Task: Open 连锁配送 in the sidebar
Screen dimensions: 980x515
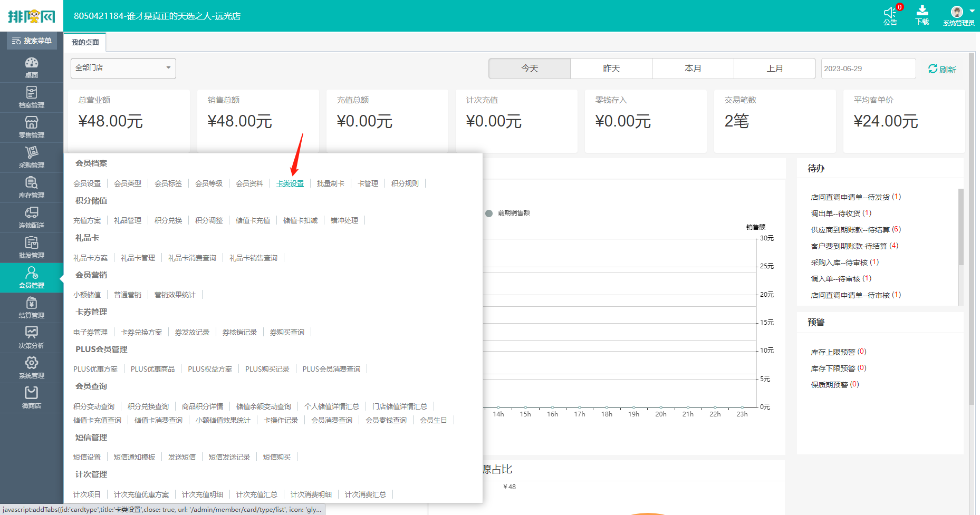Action: point(32,217)
